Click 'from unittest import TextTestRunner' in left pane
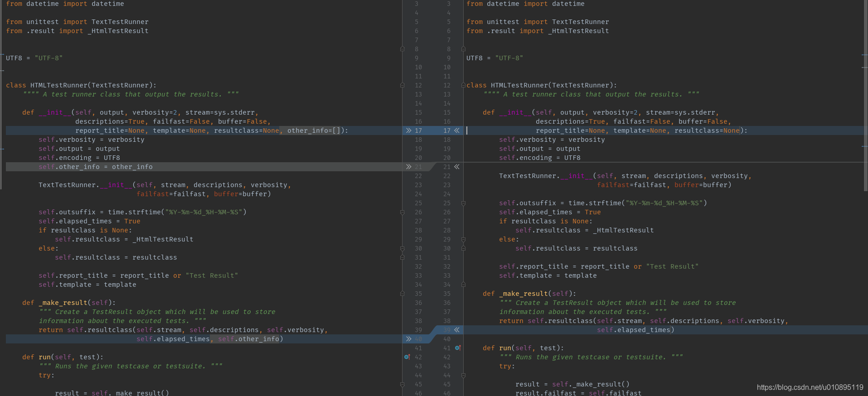Viewport: 868px width, 396px height. 77,22
